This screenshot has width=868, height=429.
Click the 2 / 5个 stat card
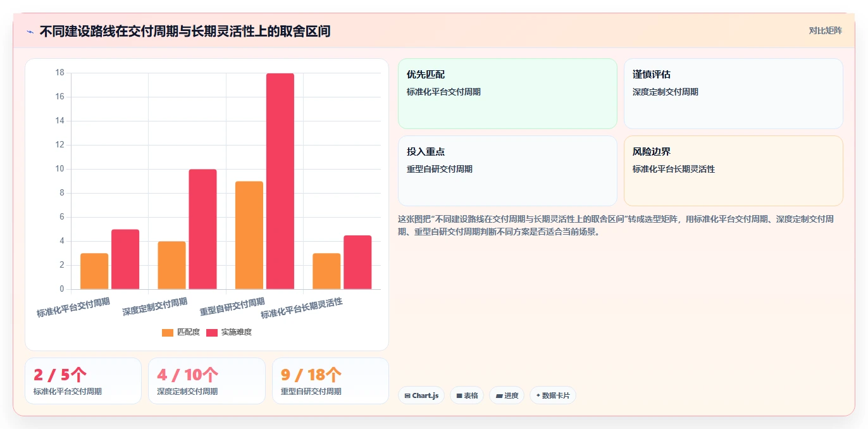pos(83,381)
